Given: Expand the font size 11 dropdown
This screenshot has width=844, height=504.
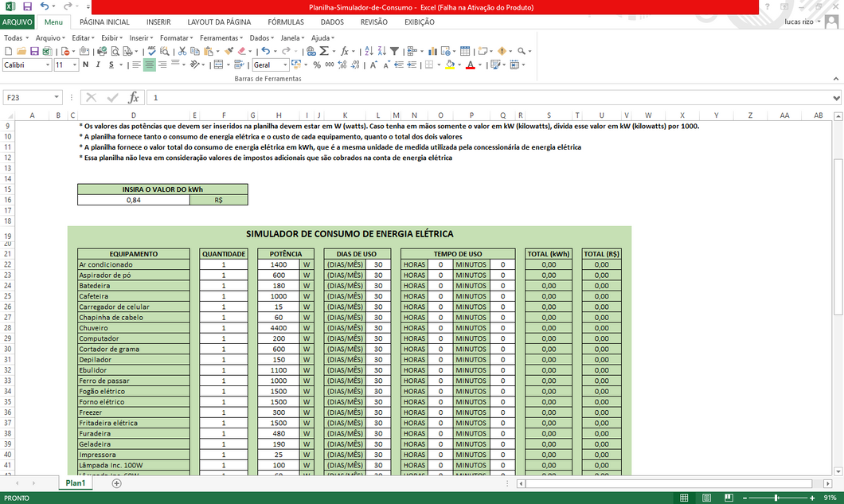Looking at the screenshot, I should click(73, 65).
